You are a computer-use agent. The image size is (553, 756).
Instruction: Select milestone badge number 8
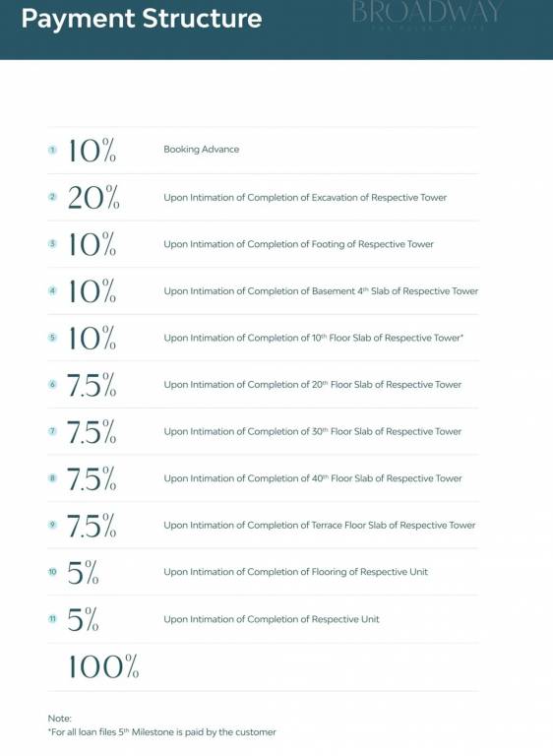pyautogui.click(x=52, y=477)
